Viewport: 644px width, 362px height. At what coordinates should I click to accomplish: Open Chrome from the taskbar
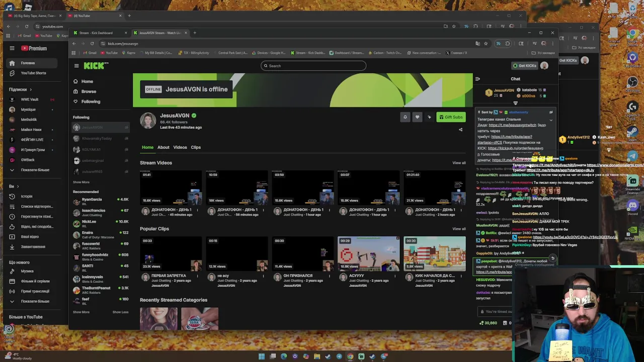click(x=350, y=356)
